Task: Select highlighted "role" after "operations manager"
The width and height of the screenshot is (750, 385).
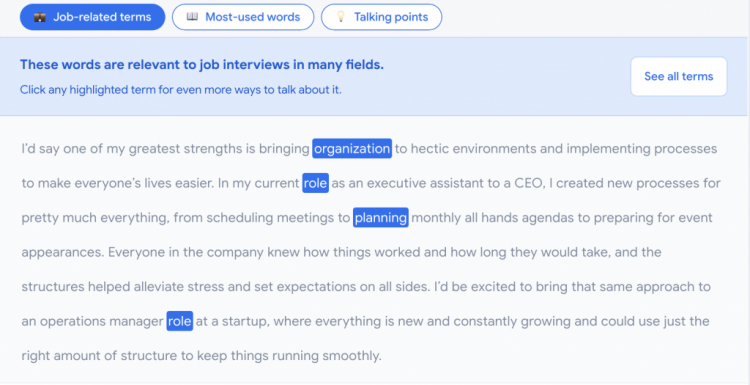Action: pos(179,321)
